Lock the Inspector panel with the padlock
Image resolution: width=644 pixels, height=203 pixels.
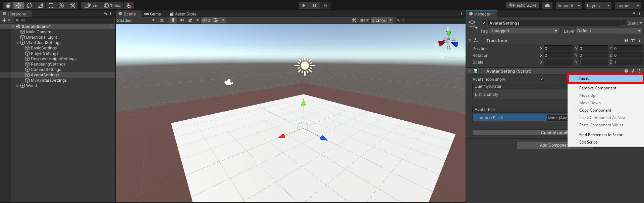[x=634, y=14]
